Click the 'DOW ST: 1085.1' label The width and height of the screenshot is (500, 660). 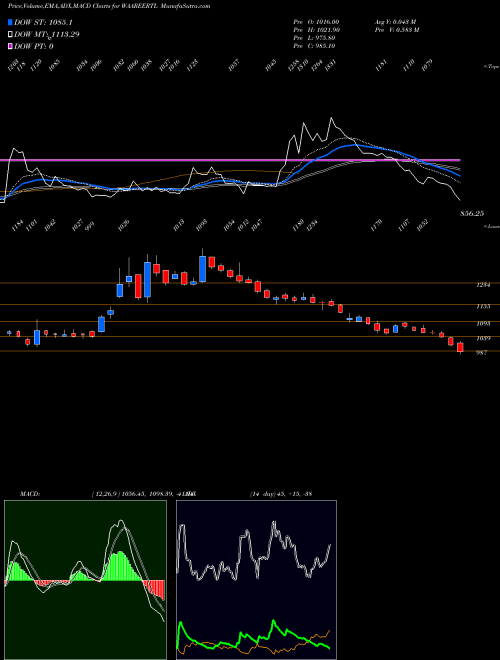point(43,22)
